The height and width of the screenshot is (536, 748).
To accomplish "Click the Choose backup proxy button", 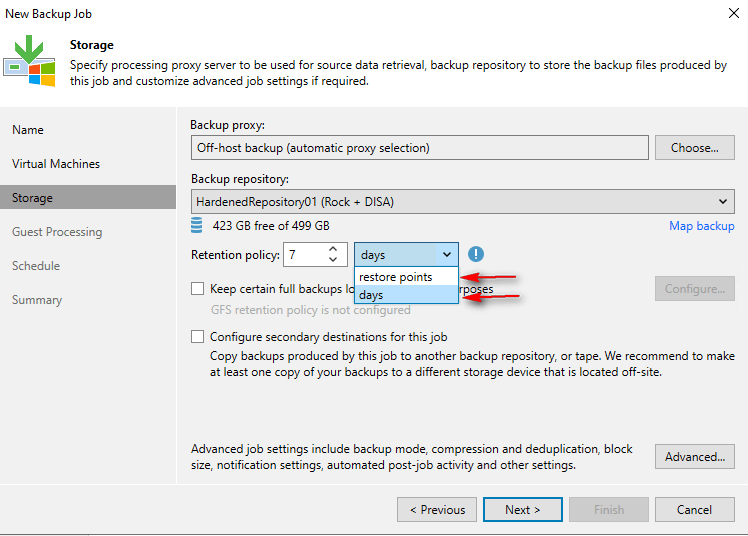I will (x=694, y=148).
